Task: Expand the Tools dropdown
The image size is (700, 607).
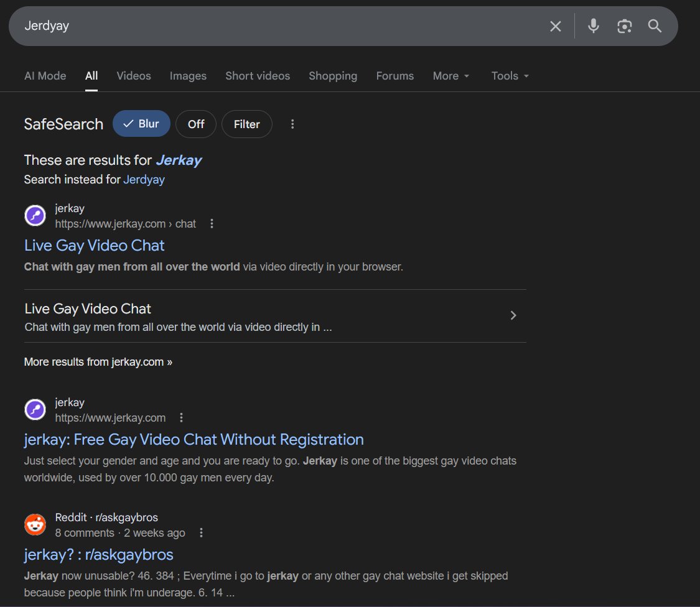Action: [x=510, y=76]
